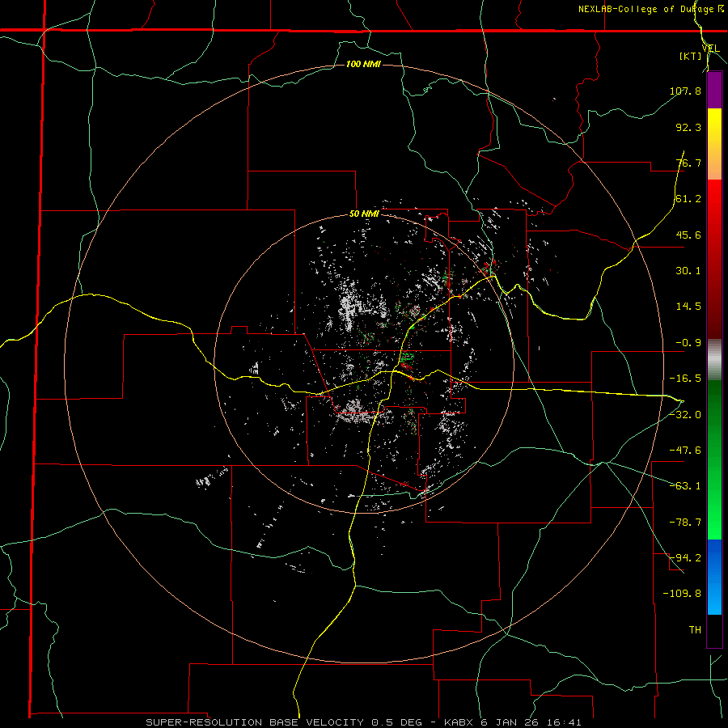
Task: Click the -78.7 legend value
Action: tap(685, 523)
